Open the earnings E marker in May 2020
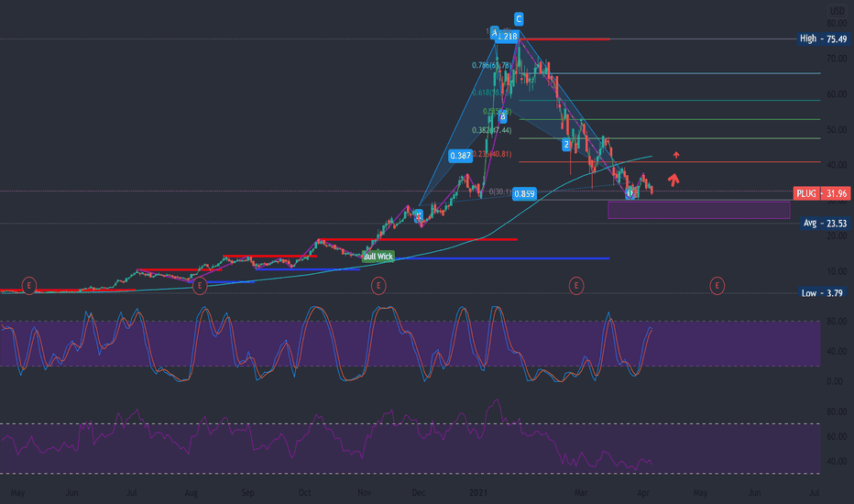Image resolution: width=854 pixels, height=504 pixels. point(29,286)
